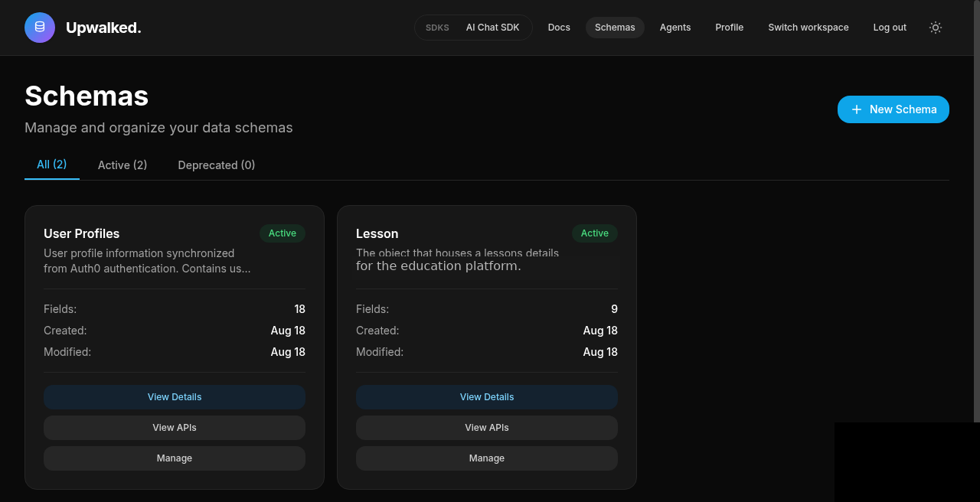Toggle the light/dark theme sun icon

pos(936,28)
